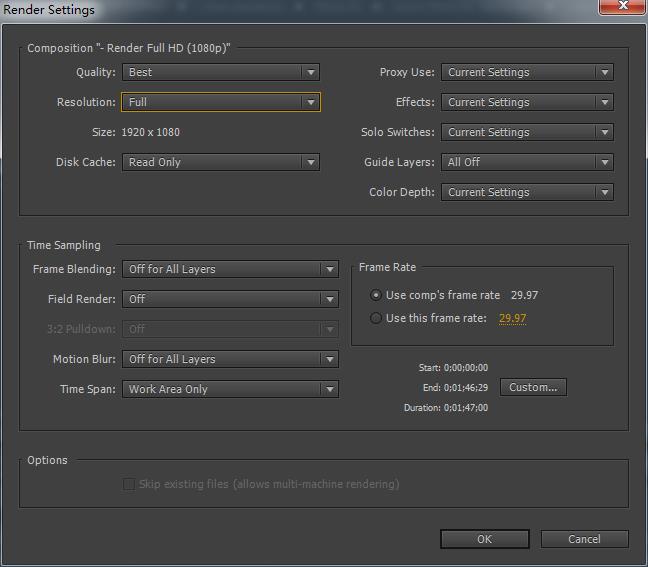This screenshot has width=648, height=567.
Task: Open the Color Depth dropdown
Action: 527,192
